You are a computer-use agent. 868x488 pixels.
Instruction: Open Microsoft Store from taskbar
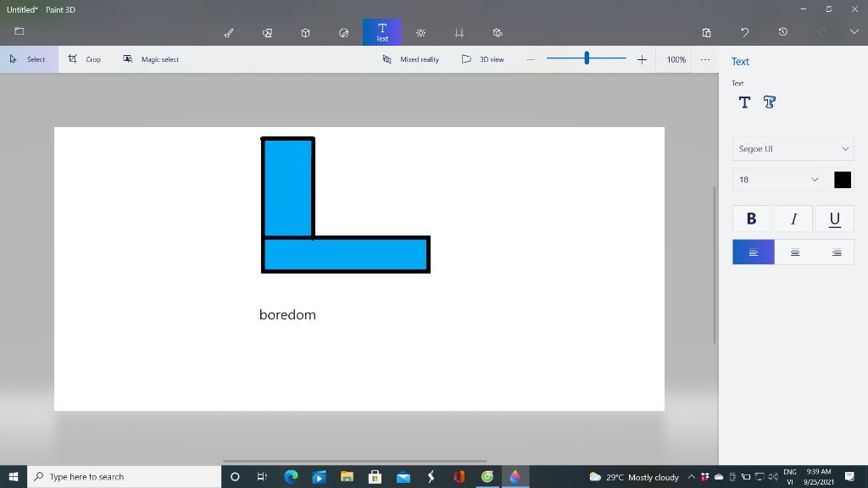click(376, 476)
